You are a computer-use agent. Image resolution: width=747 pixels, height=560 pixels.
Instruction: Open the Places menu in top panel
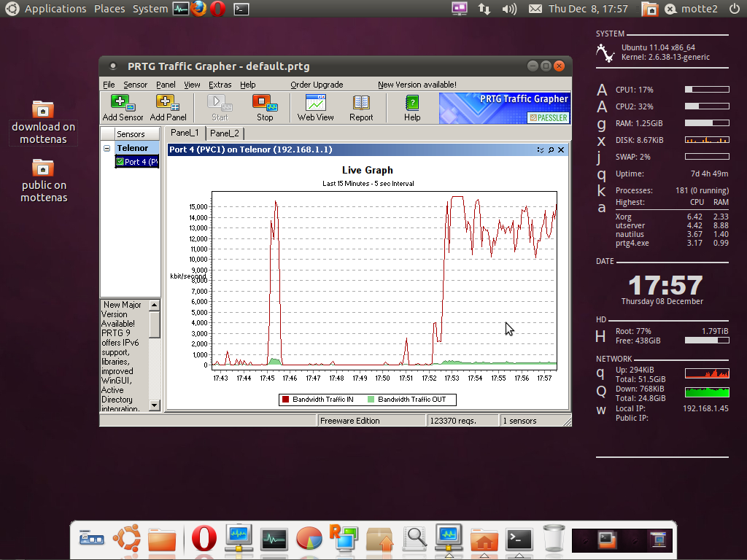pos(109,9)
